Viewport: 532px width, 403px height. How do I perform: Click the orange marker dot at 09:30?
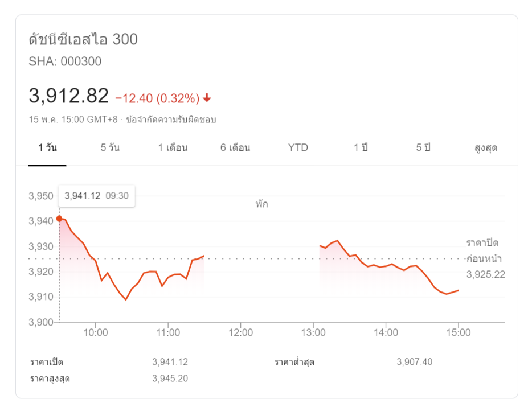pyautogui.click(x=59, y=219)
